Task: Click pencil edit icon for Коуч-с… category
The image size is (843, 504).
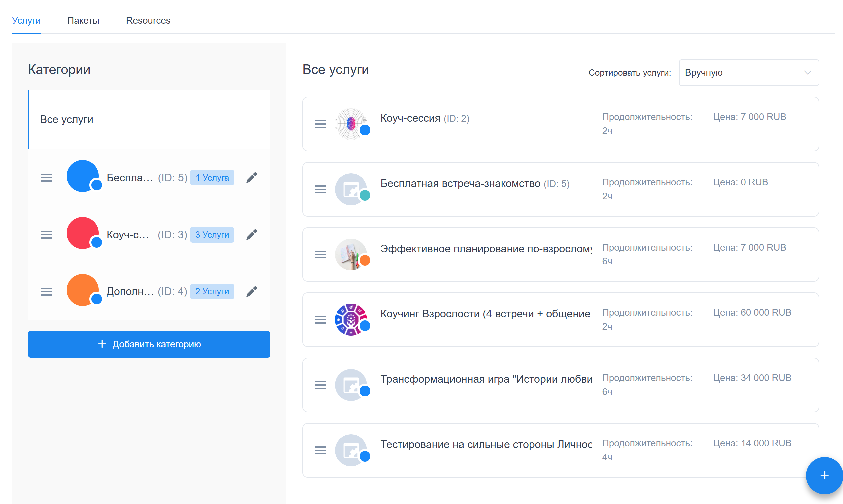Action: coord(251,234)
